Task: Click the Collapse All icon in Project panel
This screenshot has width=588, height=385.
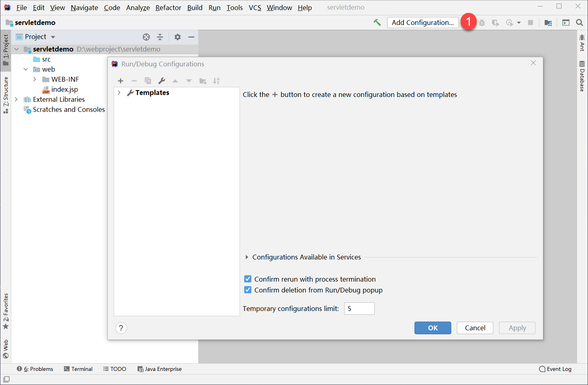Action: 160,37
